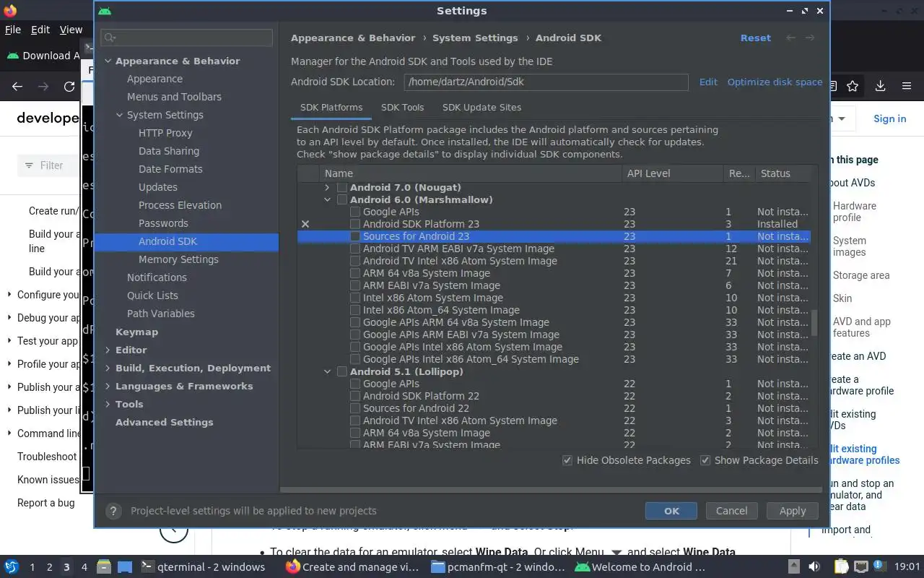Click the Android icon in Settings title bar
The image size is (924, 578).
(x=105, y=11)
